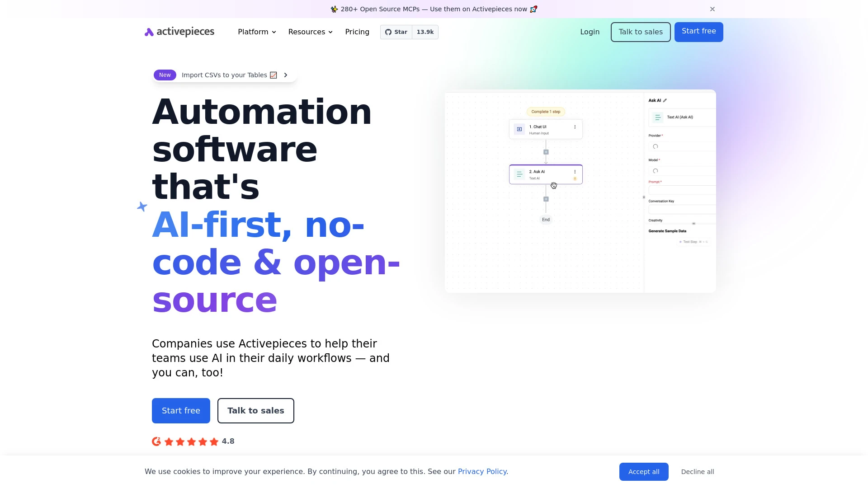Dismiss the 280+ Open Source MCPs banner
Screen dimensions: 868x488
pyautogui.click(x=712, y=9)
